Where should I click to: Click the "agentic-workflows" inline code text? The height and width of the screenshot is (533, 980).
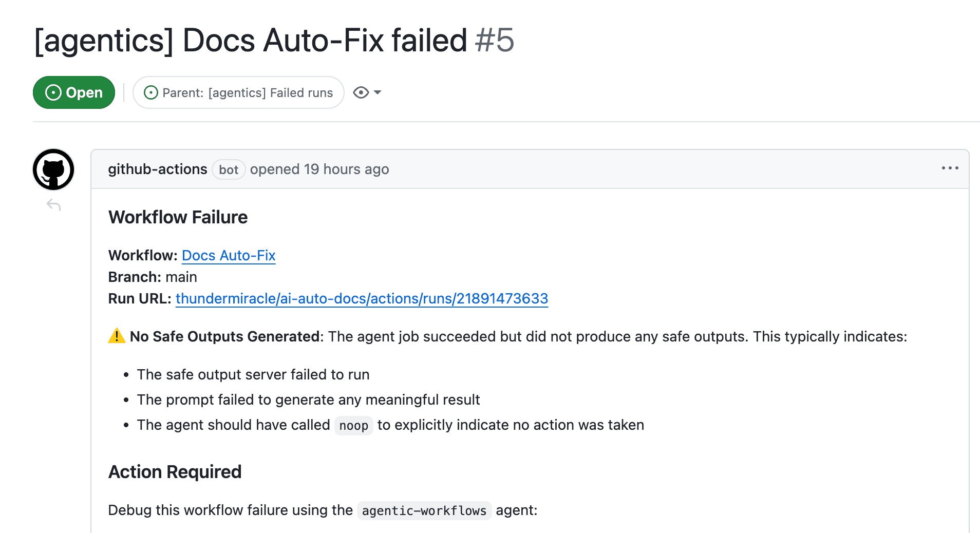(x=424, y=511)
